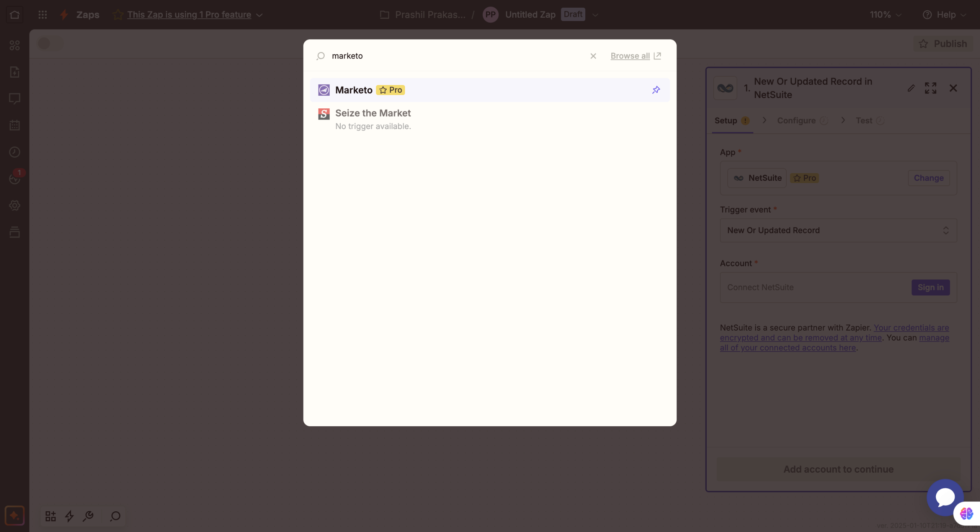
Task: Select Seize the Market result
Action: 490,119
